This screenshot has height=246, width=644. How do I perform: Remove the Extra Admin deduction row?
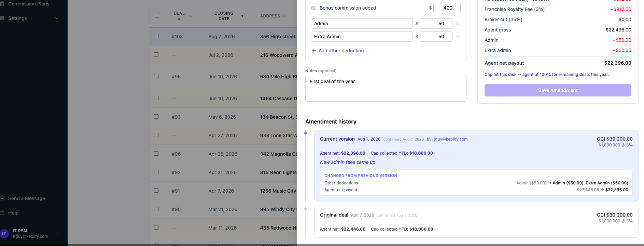(458, 37)
